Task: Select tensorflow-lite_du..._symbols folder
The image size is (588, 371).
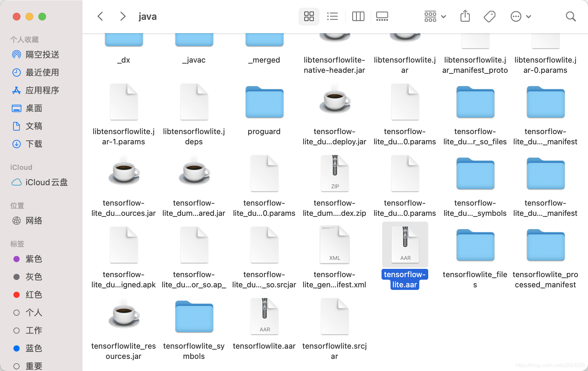Action: click(475, 173)
